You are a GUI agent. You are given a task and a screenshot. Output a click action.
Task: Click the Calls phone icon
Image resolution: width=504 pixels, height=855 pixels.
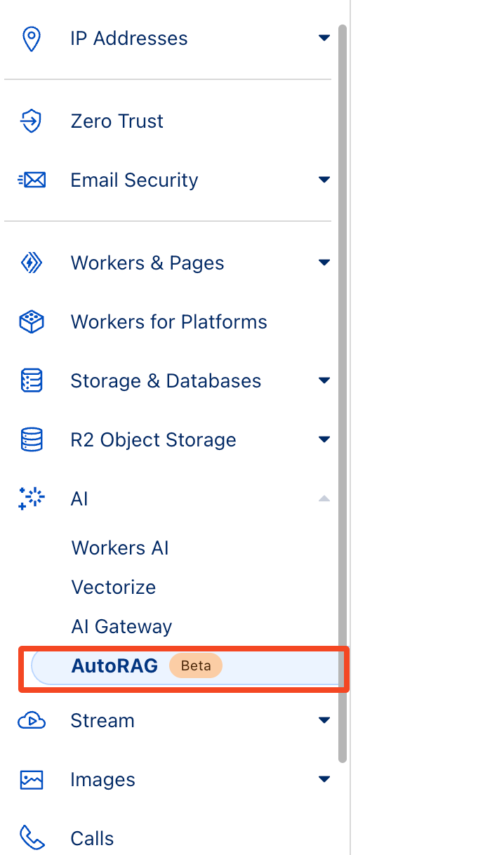point(32,838)
